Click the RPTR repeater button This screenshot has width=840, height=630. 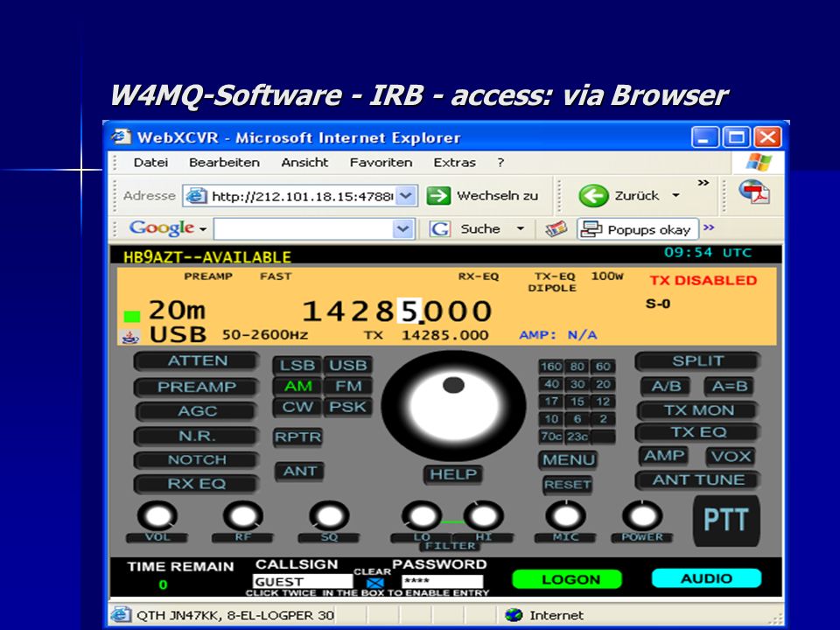(297, 437)
